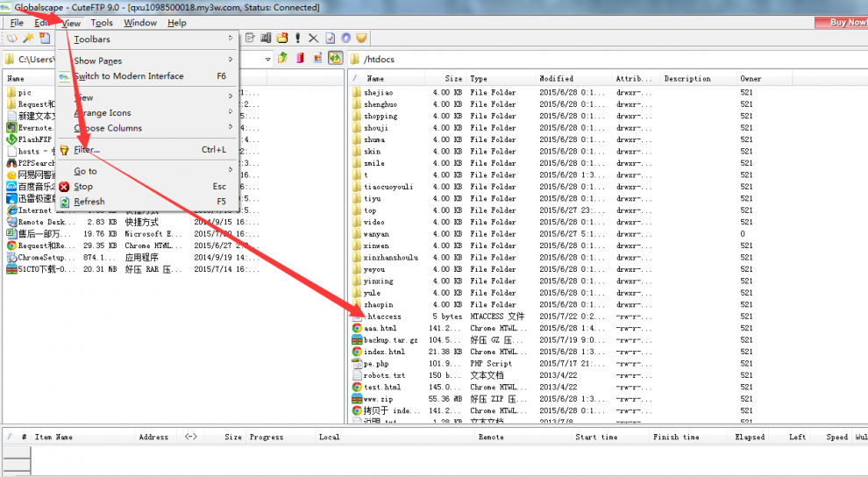
Task: Click the red Stop icon in View menu
Action: click(x=64, y=187)
